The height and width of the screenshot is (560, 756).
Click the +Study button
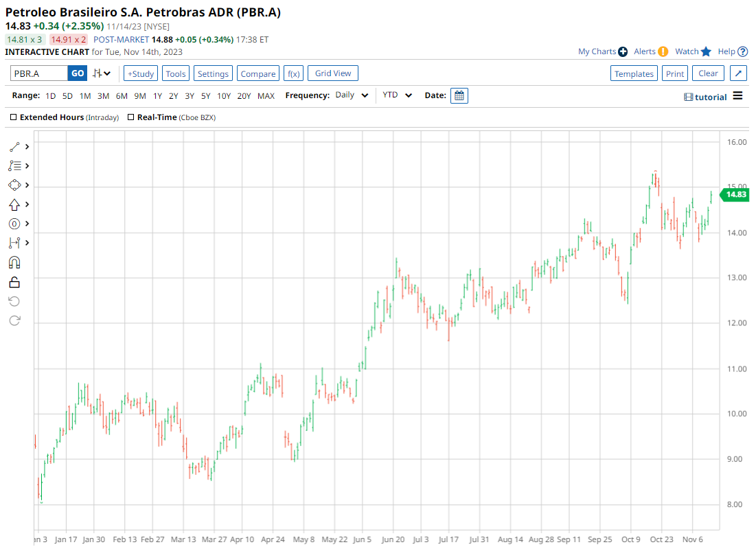(x=141, y=73)
